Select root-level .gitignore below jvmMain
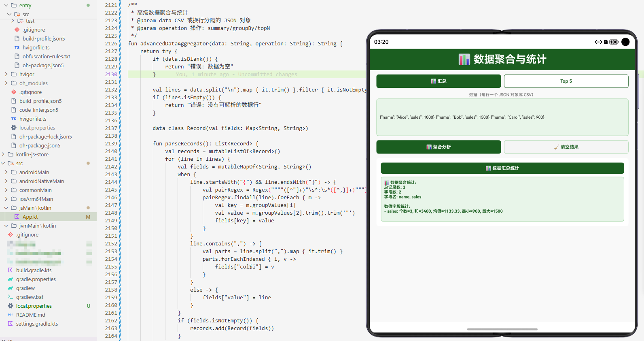The image size is (644, 341). (28, 234)
